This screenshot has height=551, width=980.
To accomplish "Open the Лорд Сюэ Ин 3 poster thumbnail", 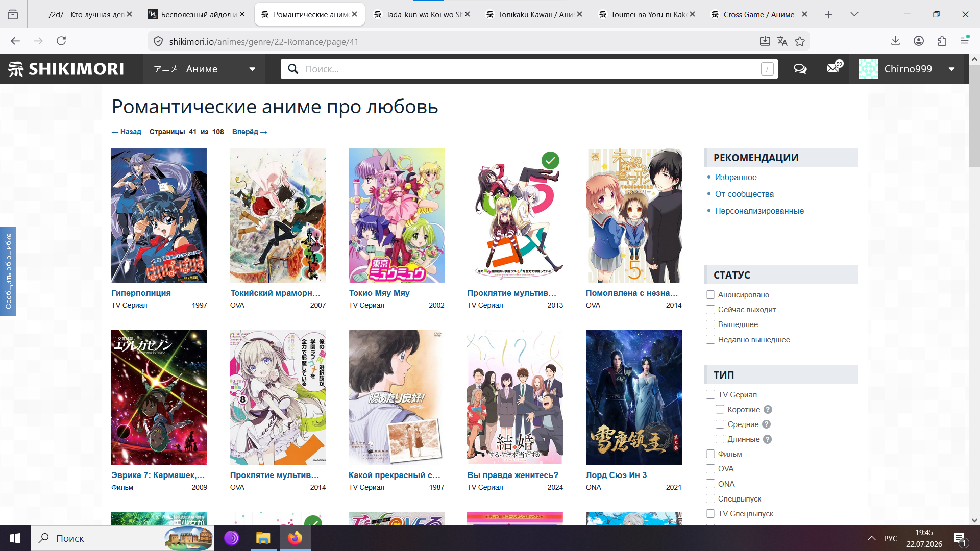I will point(633,397).
